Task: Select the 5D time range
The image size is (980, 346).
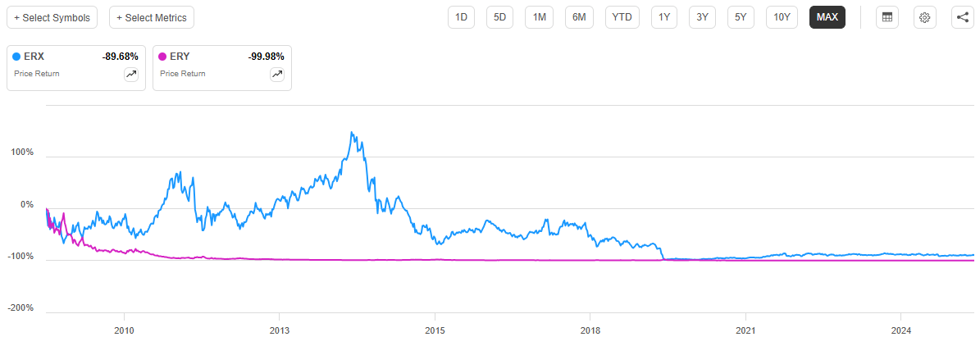Action: [499, 17]
